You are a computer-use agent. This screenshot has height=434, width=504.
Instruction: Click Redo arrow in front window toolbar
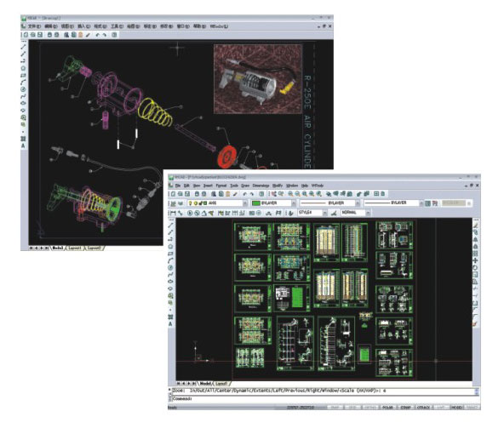pos(252,194)
